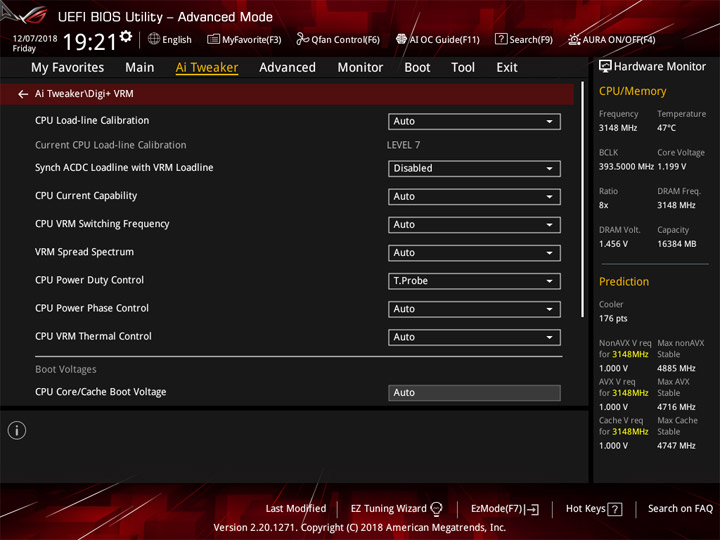Image resolution: width=720 pixels, height=540 pixels.
Task: Open the CPU Load-line Calibration dropdown
Action: pyautogui.click(x=474, y=122)
